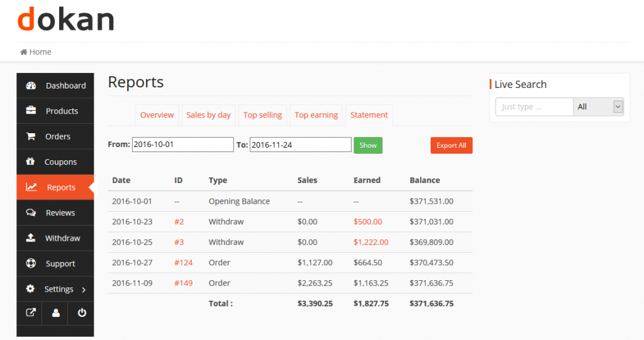Screen dimensions: 644x340
Task: Open the Top earning tab
Action: (316, 115)
